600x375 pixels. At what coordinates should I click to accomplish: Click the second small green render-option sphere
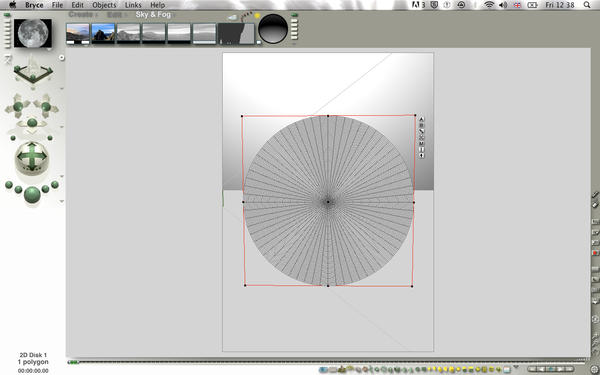[x=18, y=190]
